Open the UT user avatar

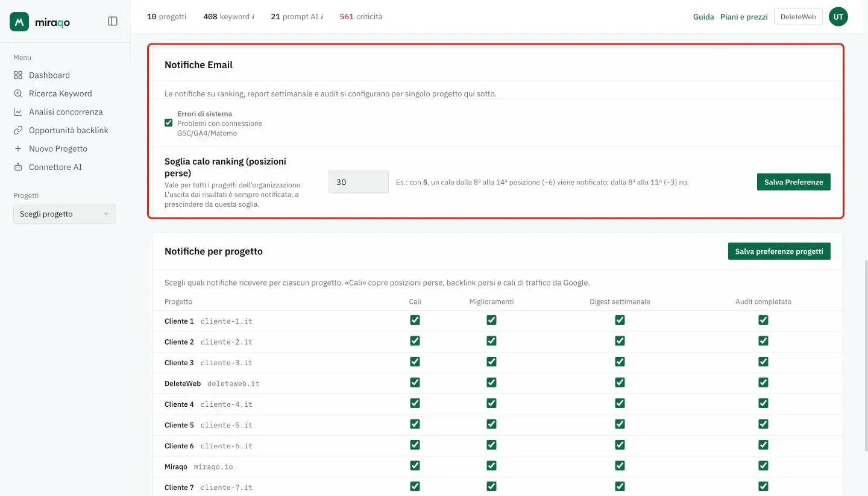click(838, 17)
